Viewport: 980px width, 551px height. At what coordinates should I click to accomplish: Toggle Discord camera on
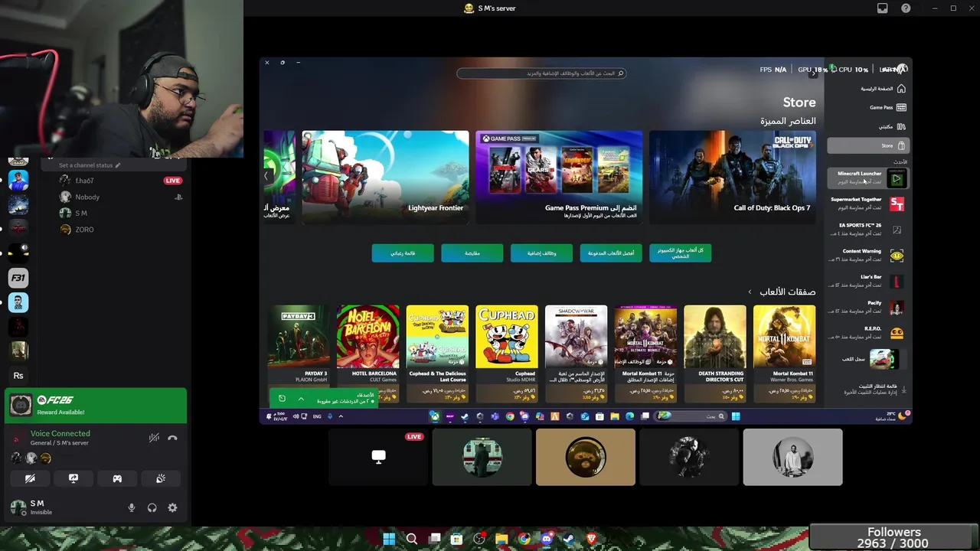tap(30, 478)
